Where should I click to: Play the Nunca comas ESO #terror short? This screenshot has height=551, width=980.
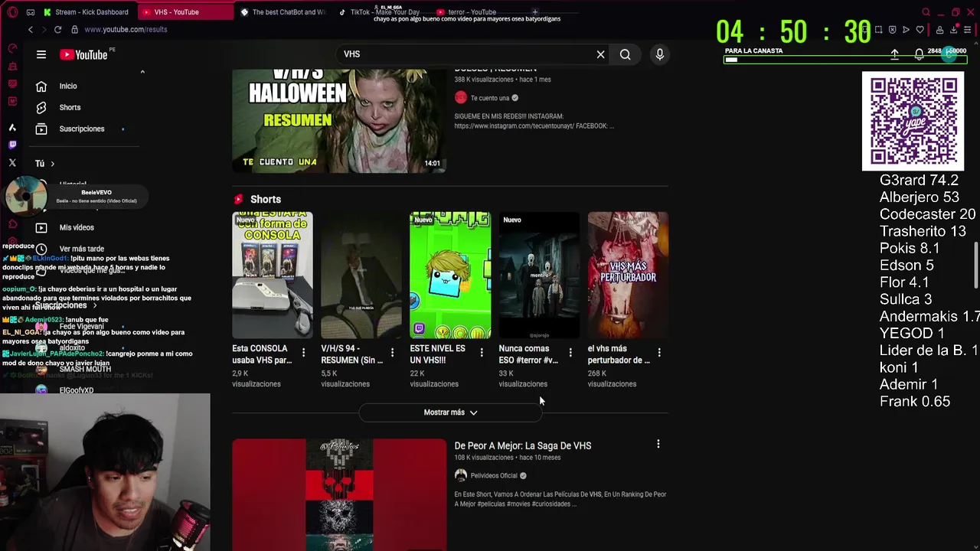539,275
